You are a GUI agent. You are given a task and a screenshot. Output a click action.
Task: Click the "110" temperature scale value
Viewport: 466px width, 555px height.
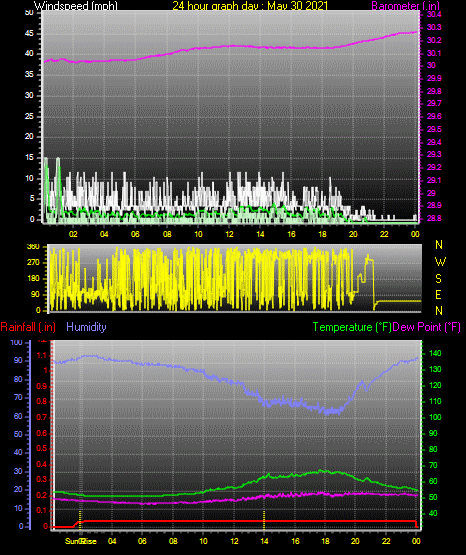click(x=435, y=401)
